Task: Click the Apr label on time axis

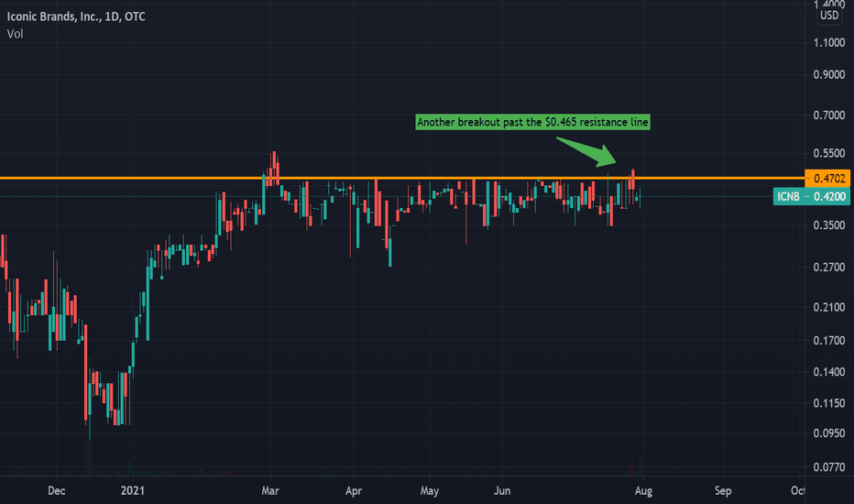Action: click(354, 491)
